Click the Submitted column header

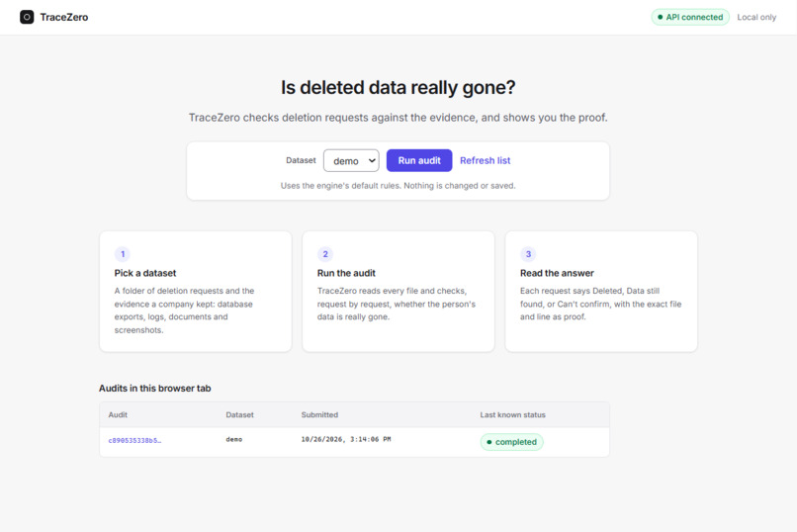click(x=319, y=414)
